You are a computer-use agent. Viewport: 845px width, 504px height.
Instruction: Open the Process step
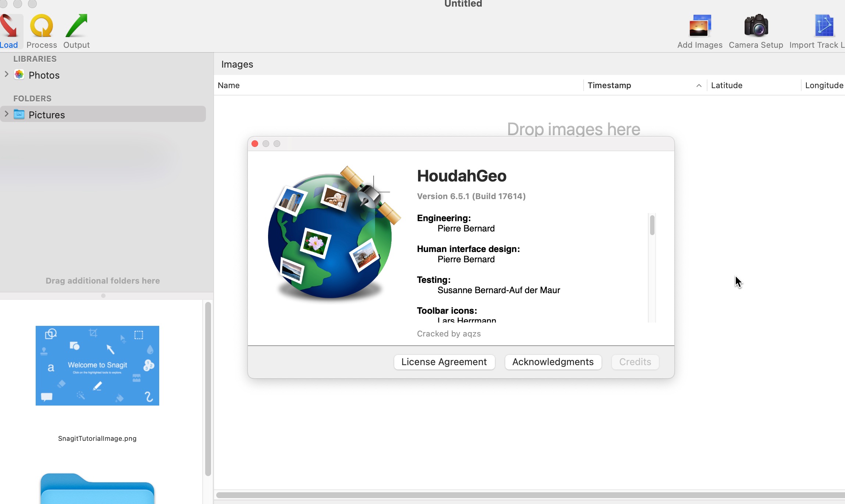[x=42, y=32]
